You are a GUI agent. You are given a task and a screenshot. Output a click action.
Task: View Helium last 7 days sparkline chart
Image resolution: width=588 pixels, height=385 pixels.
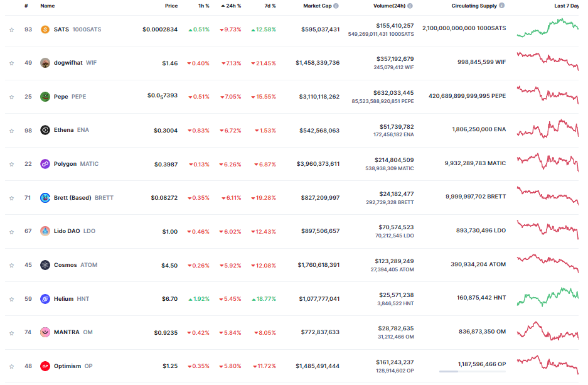point(547,296)
